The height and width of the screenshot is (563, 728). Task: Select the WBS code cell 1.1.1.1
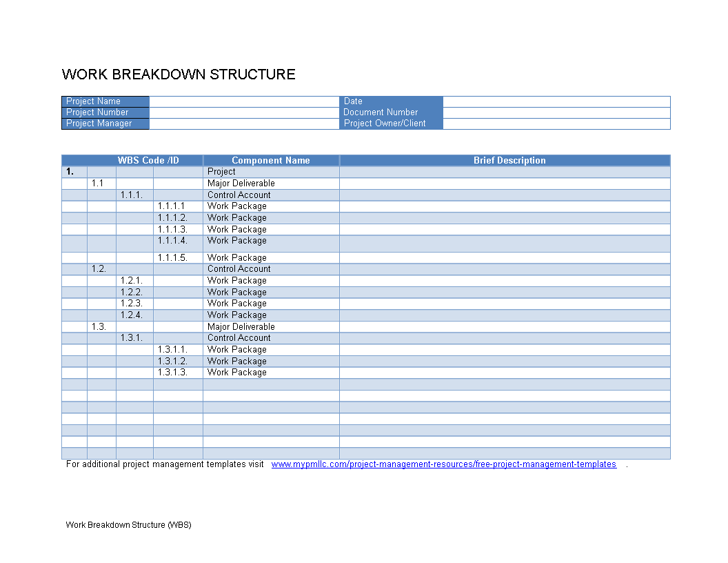pos(179,206)
